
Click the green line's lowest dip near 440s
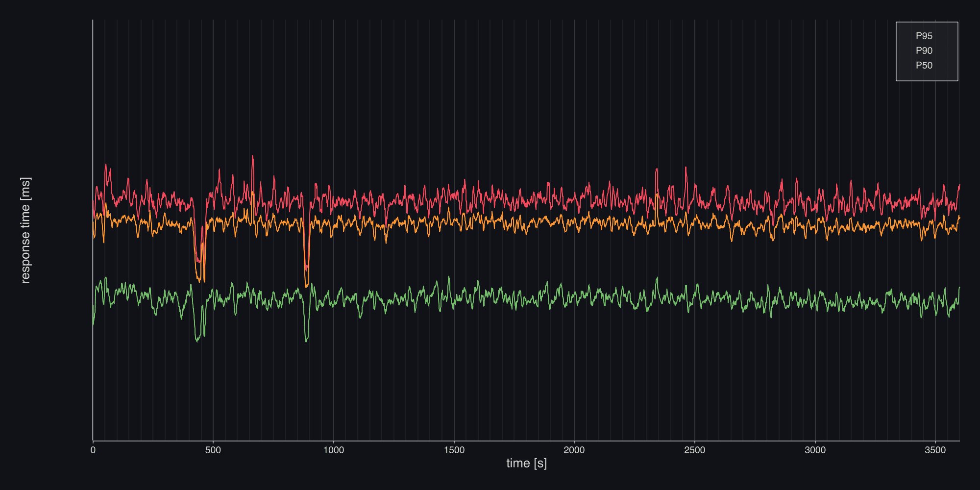pos(197,340)
